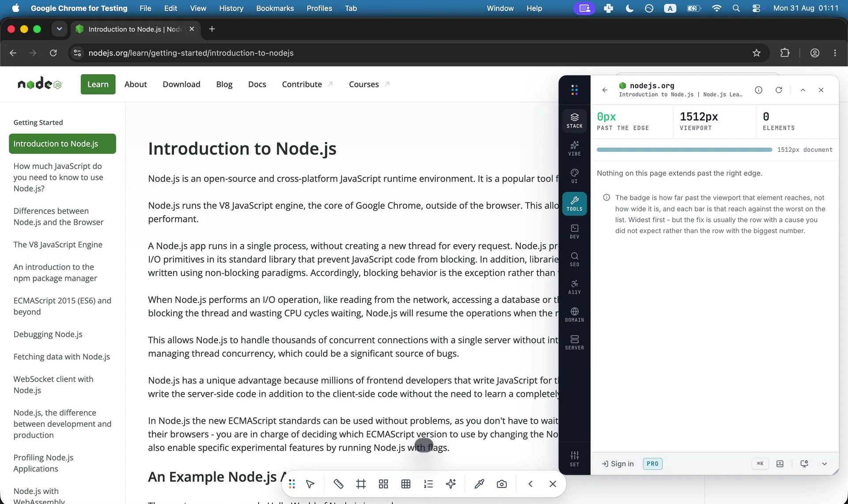Screen dimensions: 848x504
Task: Open the Chrome profile icon
Action: coord(815,53)
